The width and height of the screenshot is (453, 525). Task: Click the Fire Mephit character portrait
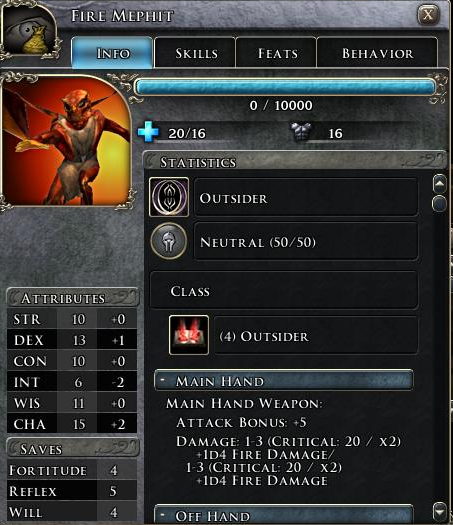pyautogui.click(x=67, y=142)
